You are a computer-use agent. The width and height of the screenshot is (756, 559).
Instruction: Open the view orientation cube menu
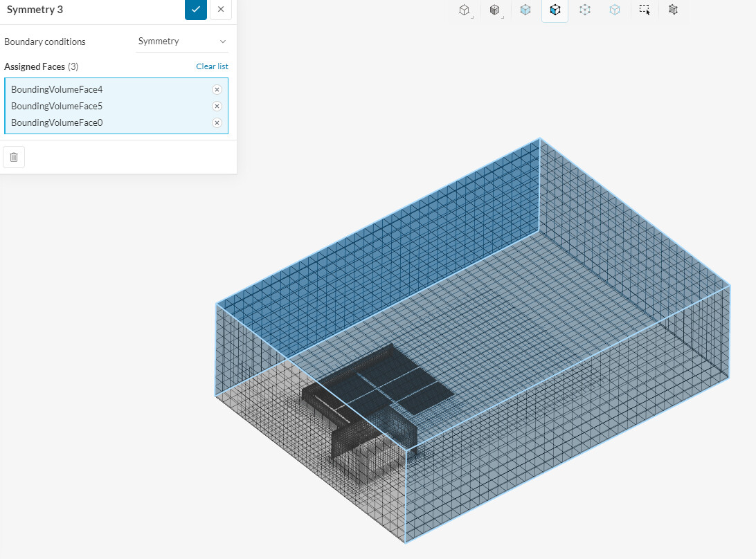pyautogui.click(x=465, y=10)
